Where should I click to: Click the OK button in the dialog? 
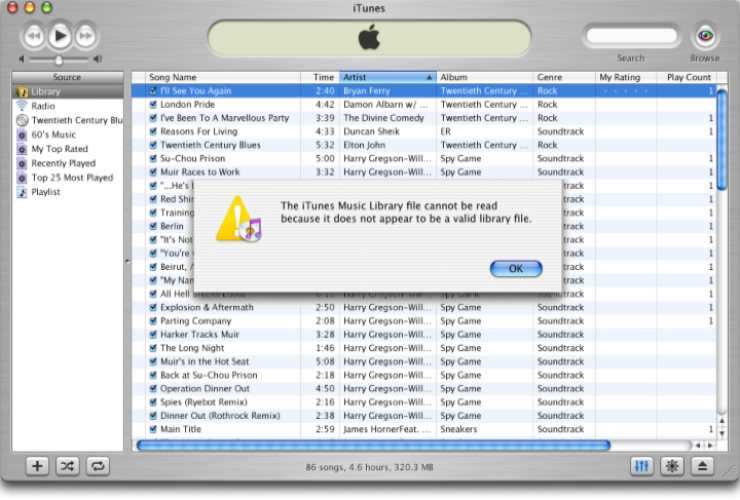(516, 269)
